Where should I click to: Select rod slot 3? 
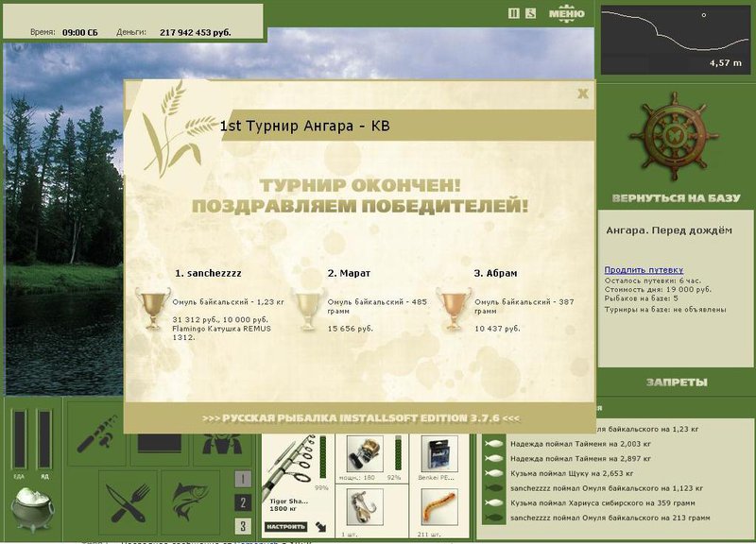click(243, 526)
